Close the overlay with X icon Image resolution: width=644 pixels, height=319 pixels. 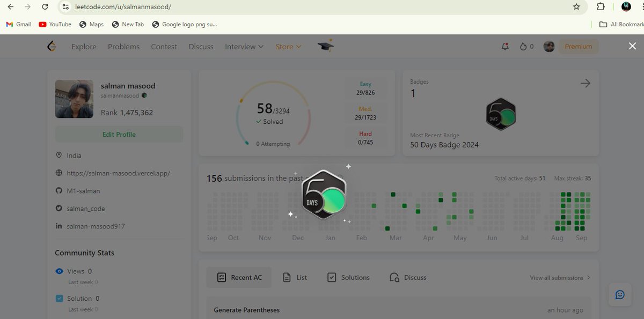[632, 46]
